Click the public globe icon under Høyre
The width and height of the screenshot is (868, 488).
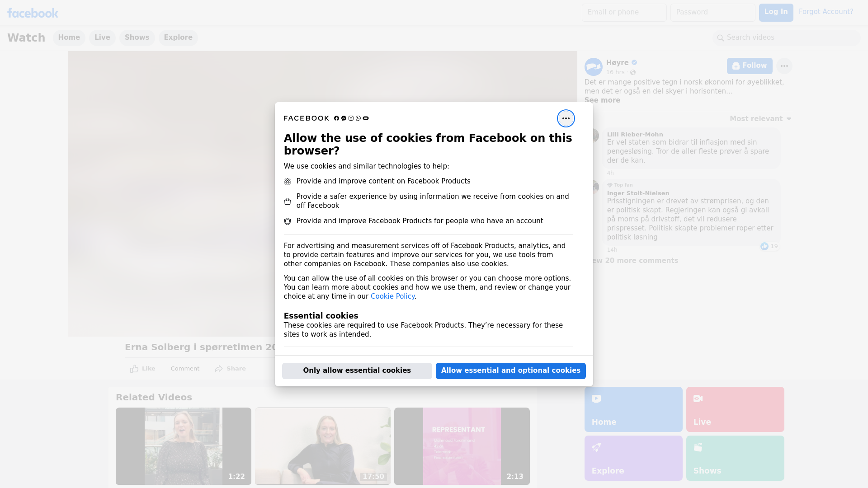coord(633,72)
